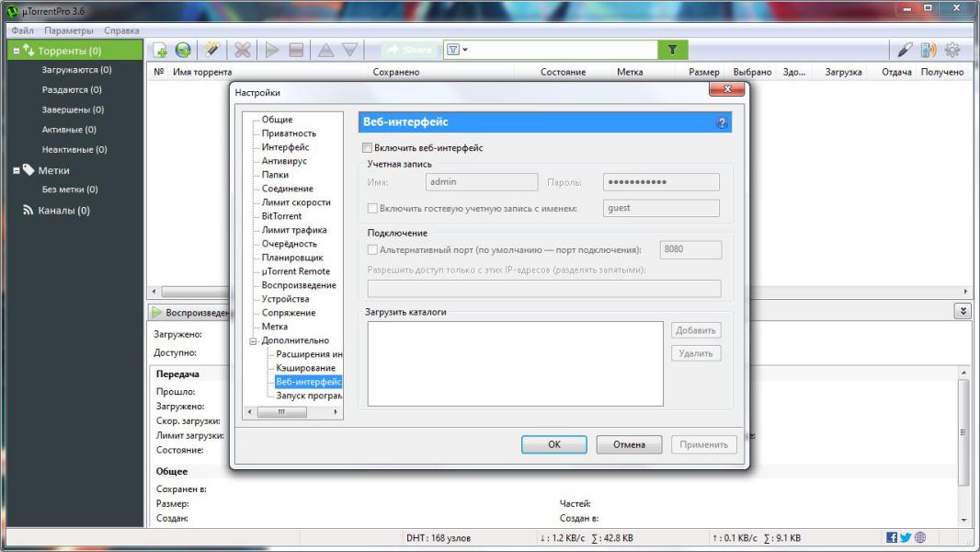980x552 pixels.
Task: Click the settings tree horizontal scrollbar right arrow
Action: point(336,412)
